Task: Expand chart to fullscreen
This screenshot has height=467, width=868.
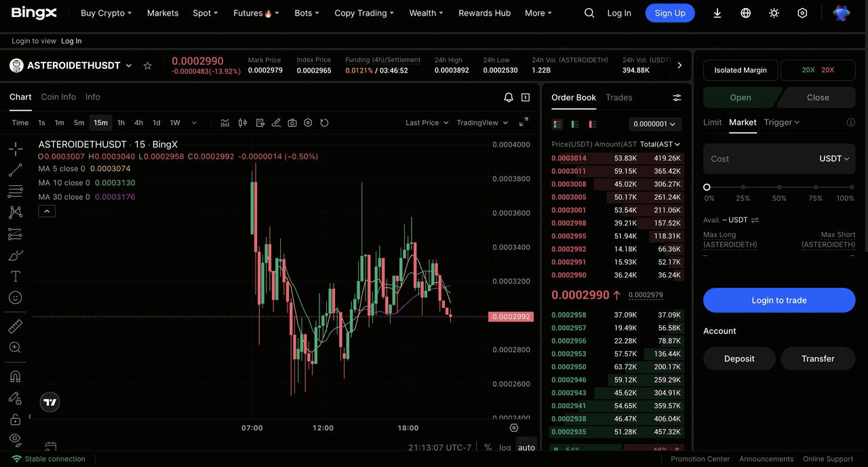Action: click(x=524, y=122)
